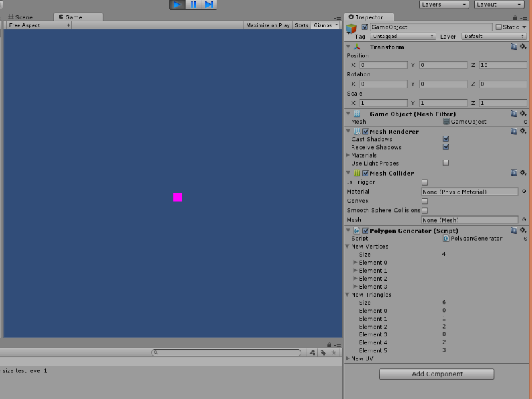Toggle the GameObject active checkbox

click(364, 27)
